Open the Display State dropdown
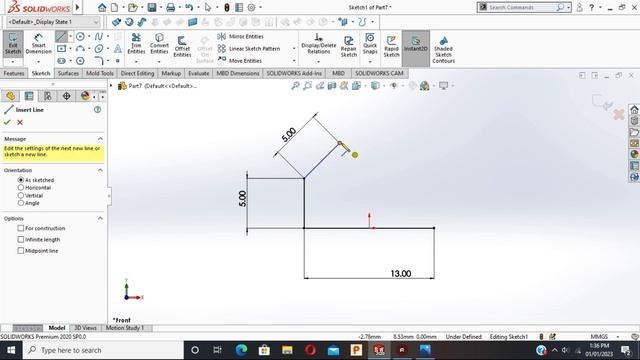 (x=53, y=22)
